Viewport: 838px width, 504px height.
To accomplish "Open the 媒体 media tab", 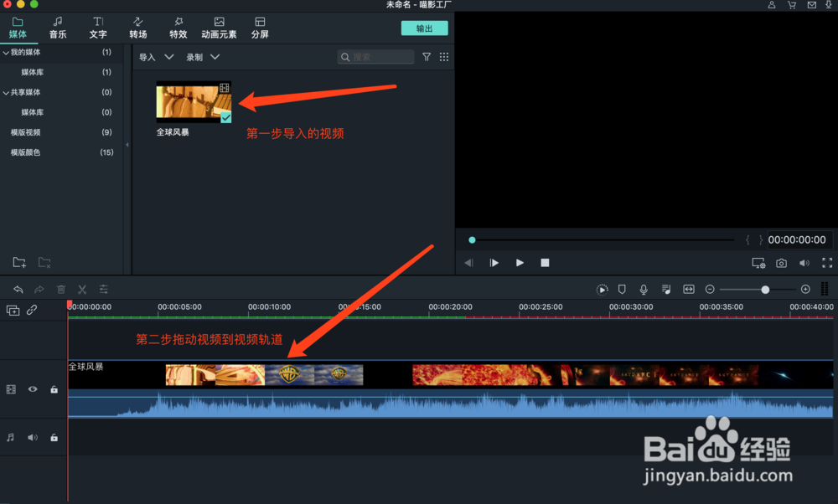I will pos(18,28).
